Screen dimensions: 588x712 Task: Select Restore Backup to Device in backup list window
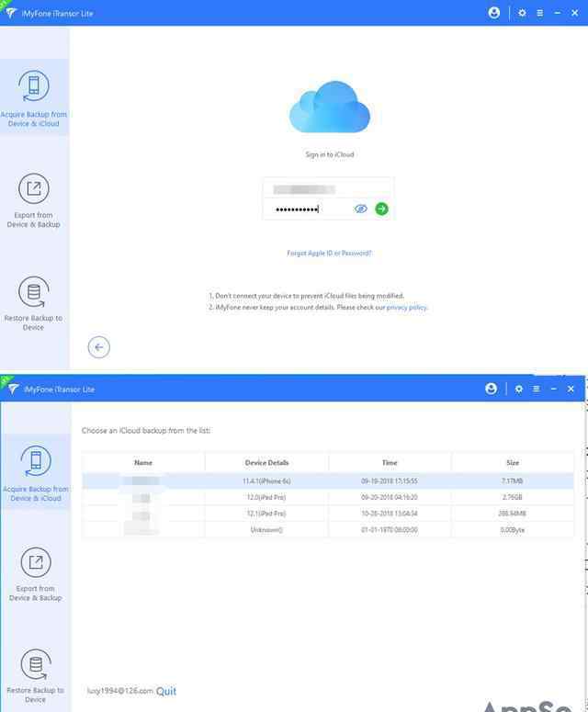pyautogui.click(x=36, y=675)
